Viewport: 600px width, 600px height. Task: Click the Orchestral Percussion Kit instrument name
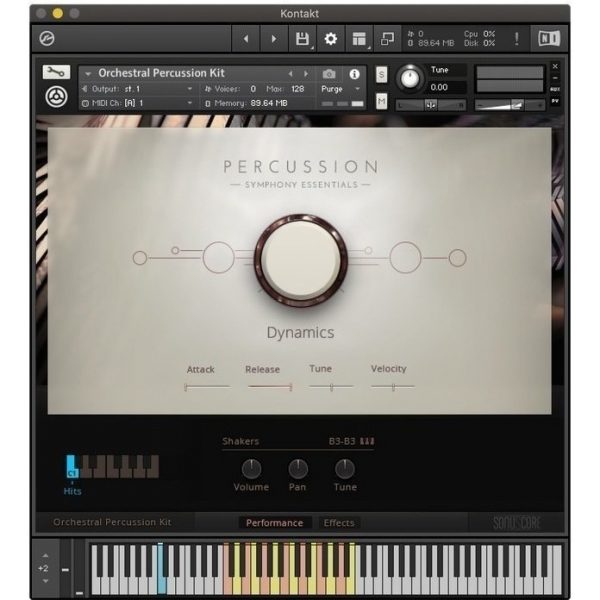click(161, 73)
